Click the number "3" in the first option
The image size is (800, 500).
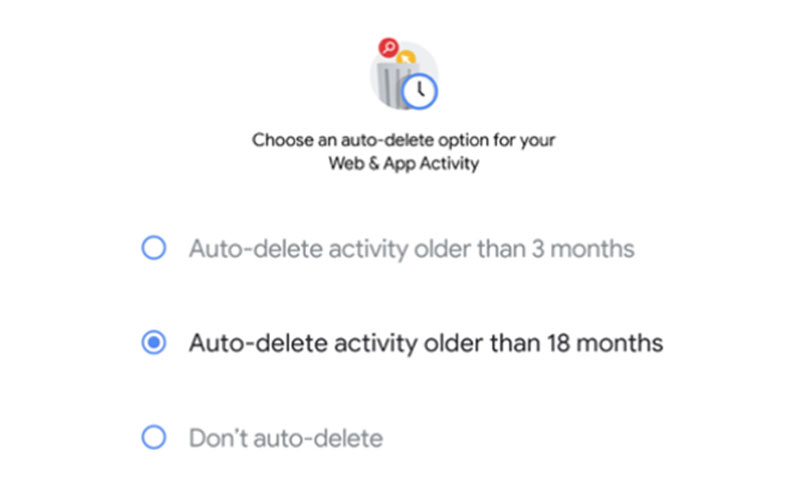pos(538,249)
